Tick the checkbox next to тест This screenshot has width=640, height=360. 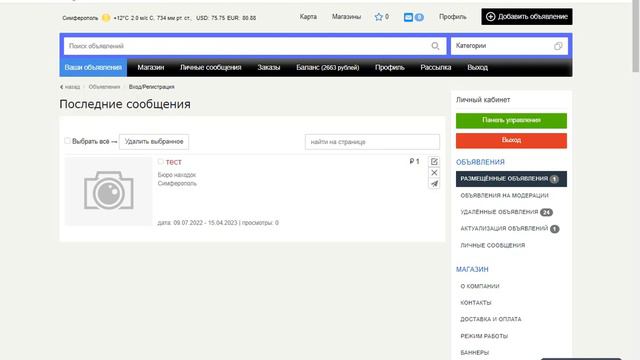161,162
